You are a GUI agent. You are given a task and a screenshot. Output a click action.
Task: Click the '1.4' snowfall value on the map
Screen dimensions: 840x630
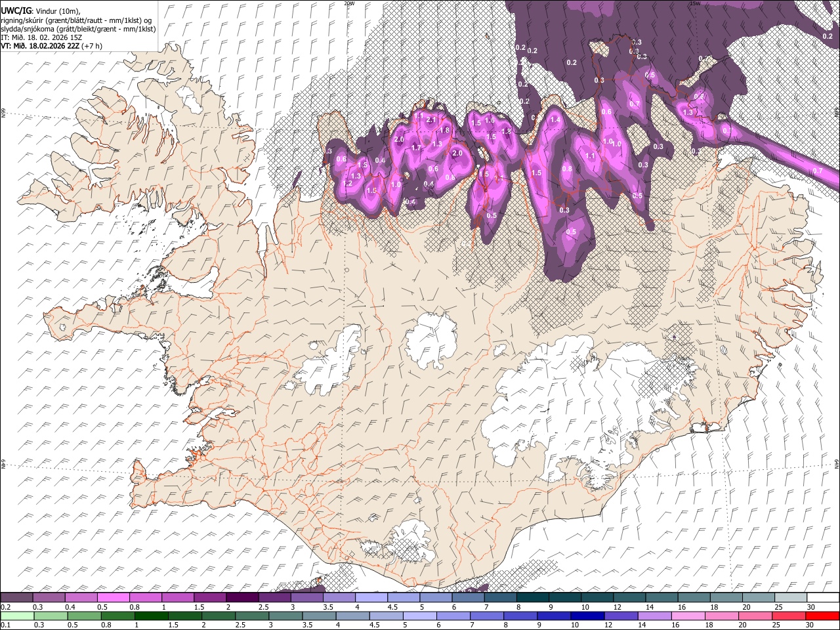click(x=555, y=120)
